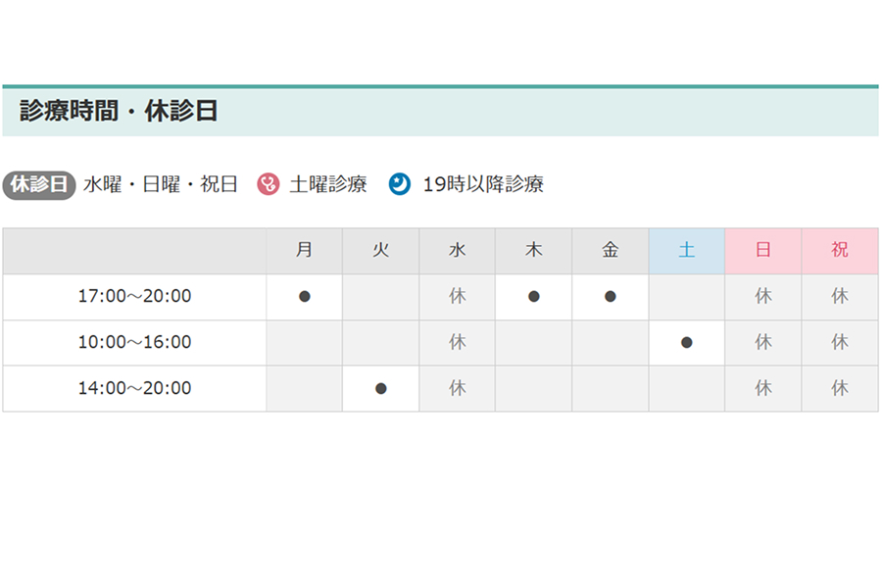Click the pink stethoscope Saturday consultation icon
The image size is (882, 588).
pyautogui.click(x=268, y=184)
